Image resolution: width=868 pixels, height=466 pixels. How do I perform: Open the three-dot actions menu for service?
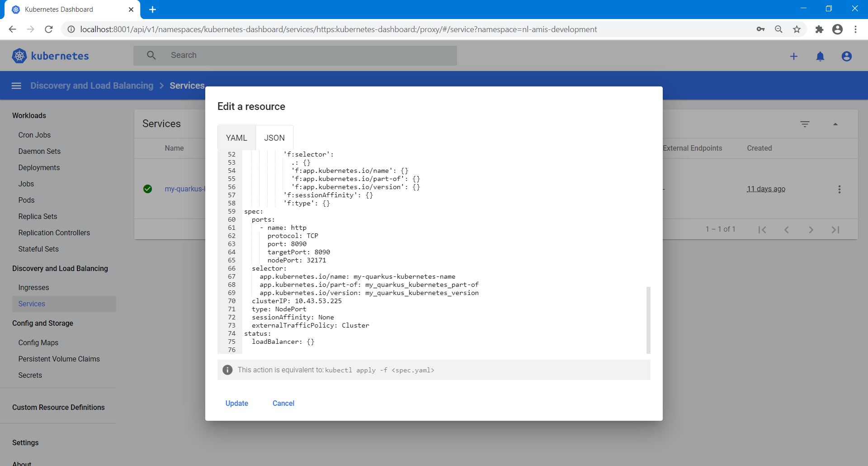(x=839, y=189)
